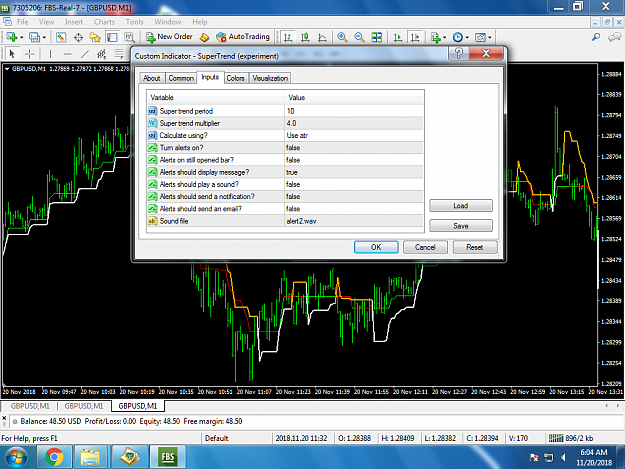The width and height of the screenshot is (625, 469).
Task: Toggle the Data Window crosshair-circle icon
Action: pyautogui.click(x=78, y=37)
